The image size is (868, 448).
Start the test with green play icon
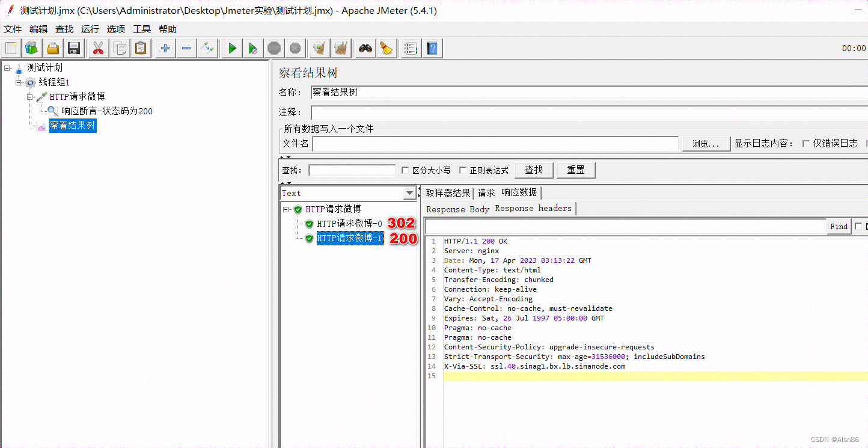pyautogui.click(x=232, y=49)
